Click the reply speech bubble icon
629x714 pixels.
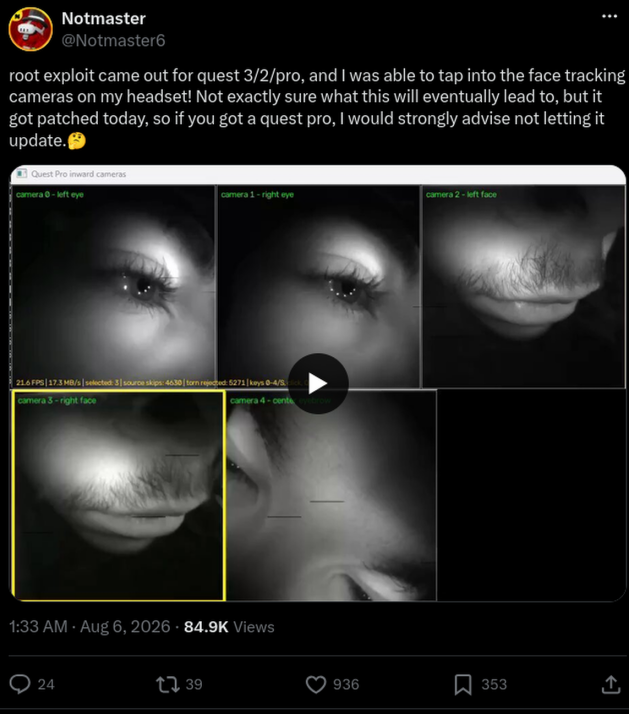20,684
